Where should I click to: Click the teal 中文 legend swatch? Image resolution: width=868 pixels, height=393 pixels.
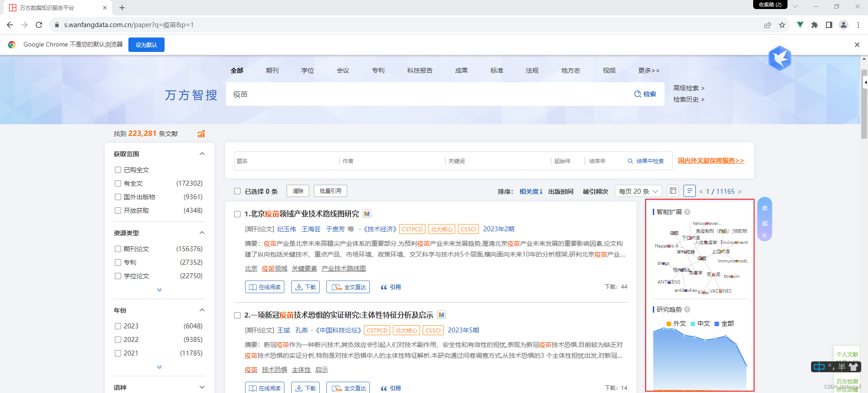pyautogui.click(x=693, y=323)
